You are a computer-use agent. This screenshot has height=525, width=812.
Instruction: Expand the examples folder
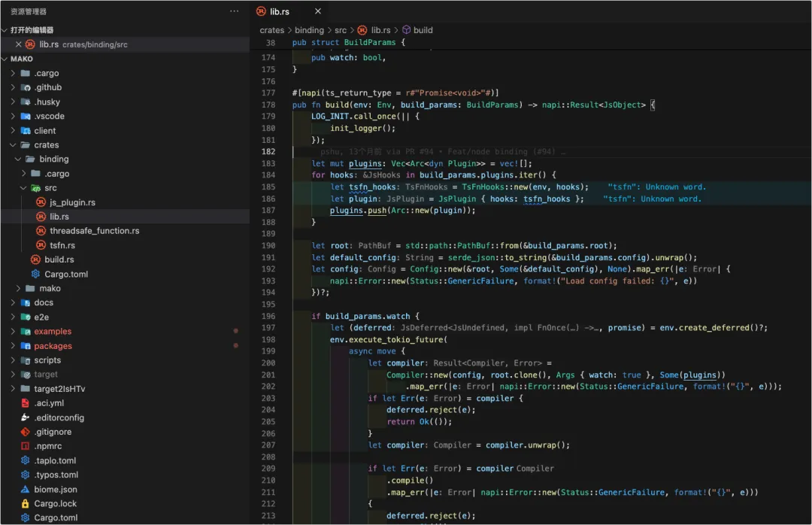click(13, 331)
